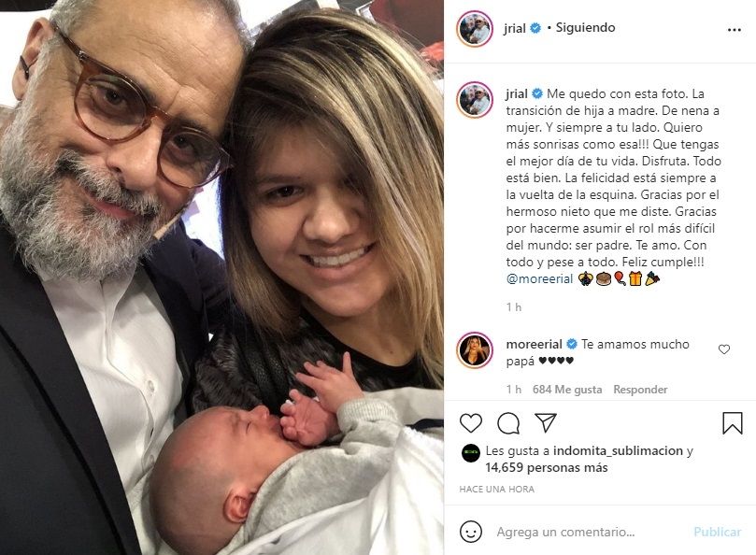Open moreerial's profile avatar
Viewport: 756px width, 555px height.
pyautogui.click(x=475, y=350)
